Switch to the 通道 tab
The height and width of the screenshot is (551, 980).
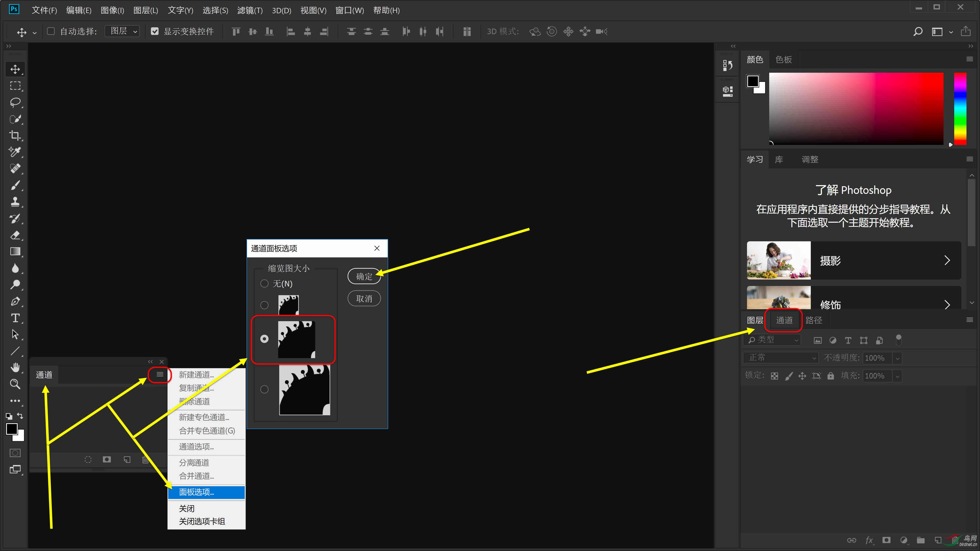coord(784,320)
